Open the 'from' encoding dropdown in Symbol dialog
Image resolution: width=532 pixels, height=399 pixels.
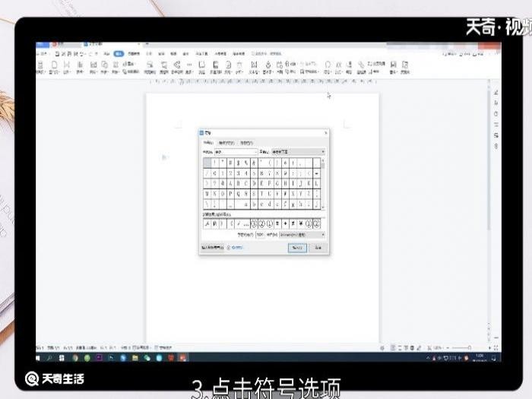point(302,234)
